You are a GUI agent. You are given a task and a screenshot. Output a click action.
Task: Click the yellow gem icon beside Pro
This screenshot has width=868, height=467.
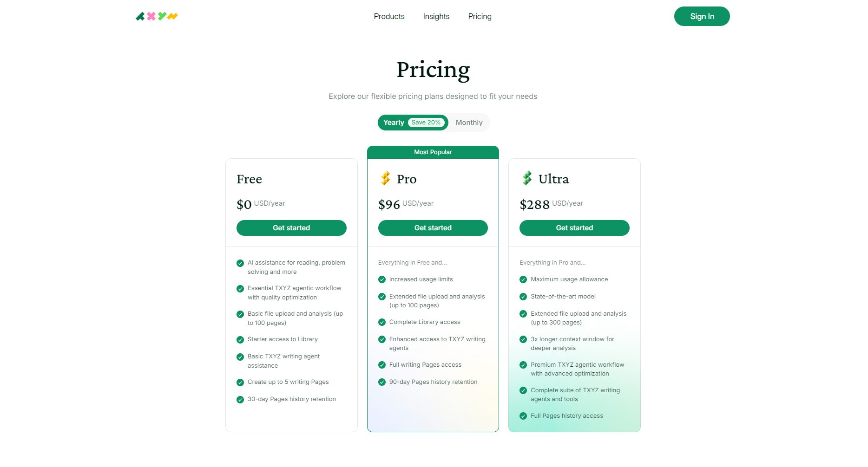pyautogui.click(x=386, y=179)
